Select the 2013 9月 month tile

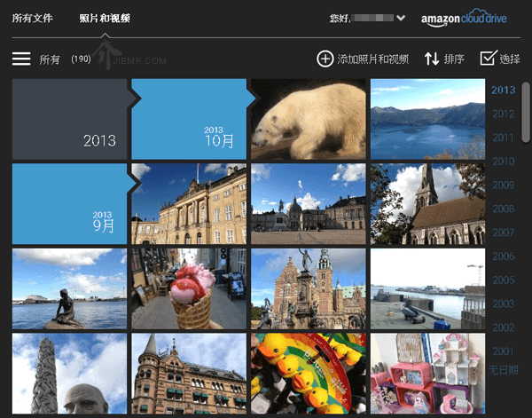tap(69, 204)
